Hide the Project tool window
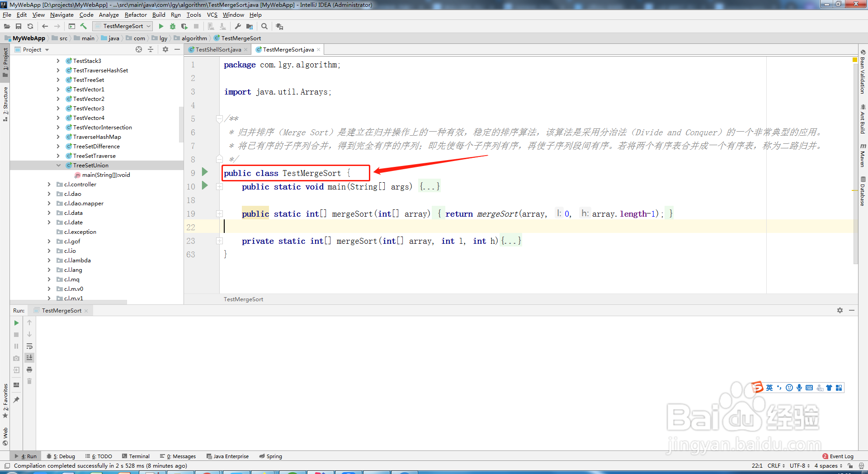The width and height of the screenshot is (868, 474). click(x=177, y=50)
